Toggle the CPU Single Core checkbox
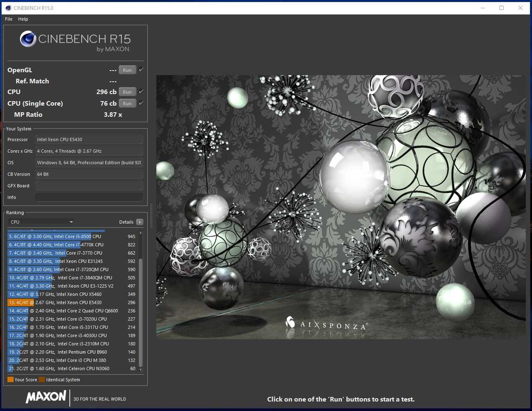 [x=141, y=103]
